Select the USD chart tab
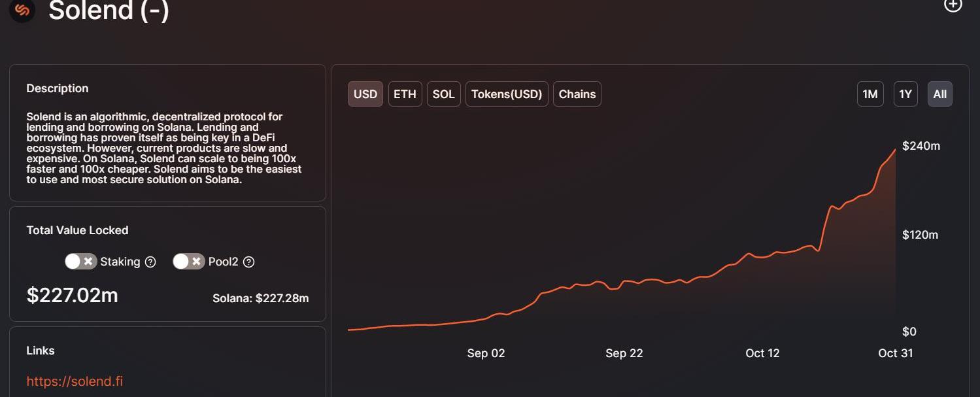Image resolution: width=980 pixels, height=397 pixels. (365, 94)
